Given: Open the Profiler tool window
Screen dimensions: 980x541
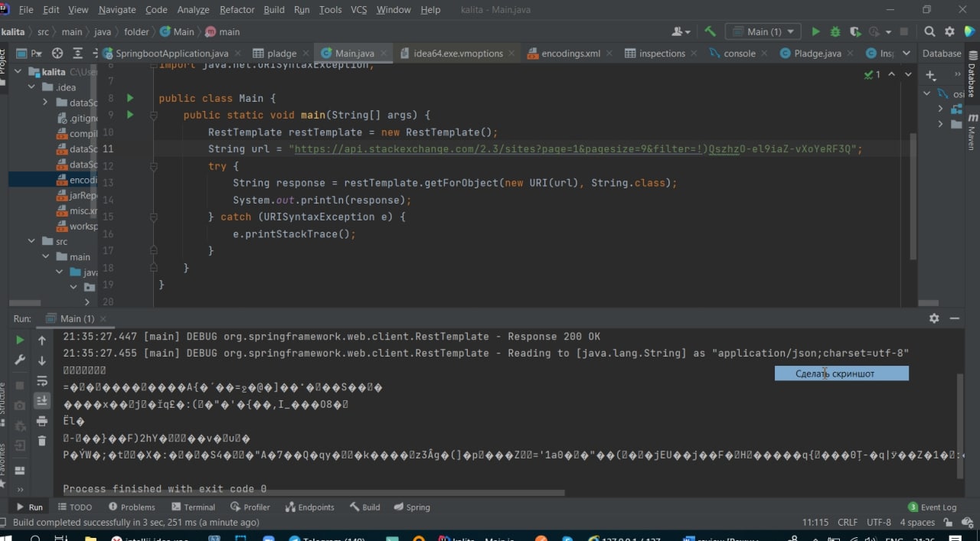Looking at the screenshot, I should pos(250,507).
